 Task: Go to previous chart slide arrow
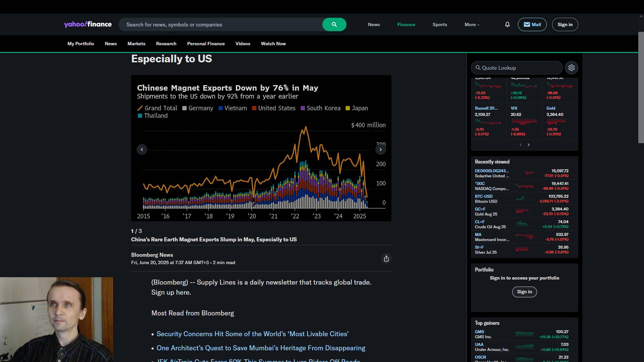point(142,149)
